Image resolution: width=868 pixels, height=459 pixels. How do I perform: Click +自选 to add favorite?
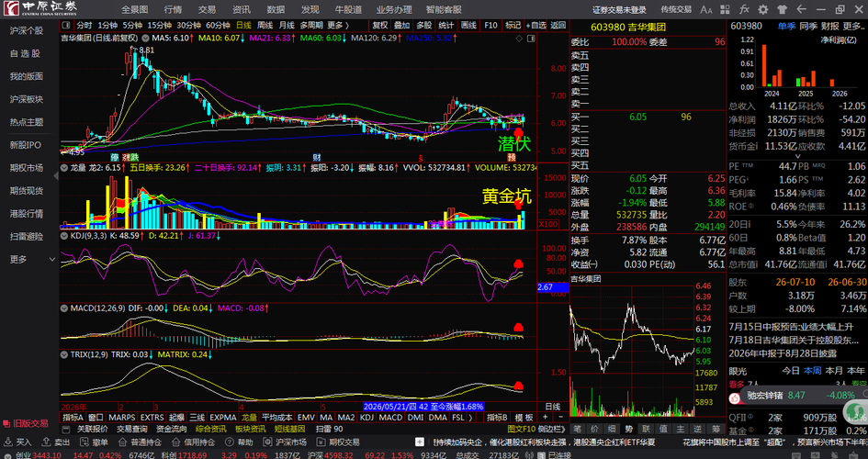pos(535,26)
